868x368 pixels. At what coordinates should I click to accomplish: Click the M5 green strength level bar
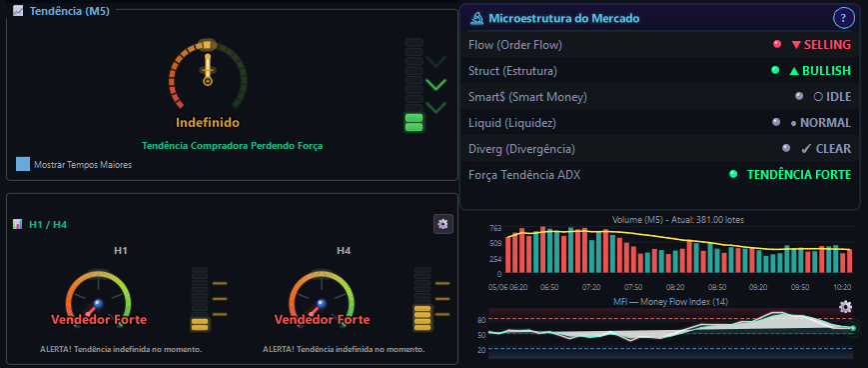415,122
